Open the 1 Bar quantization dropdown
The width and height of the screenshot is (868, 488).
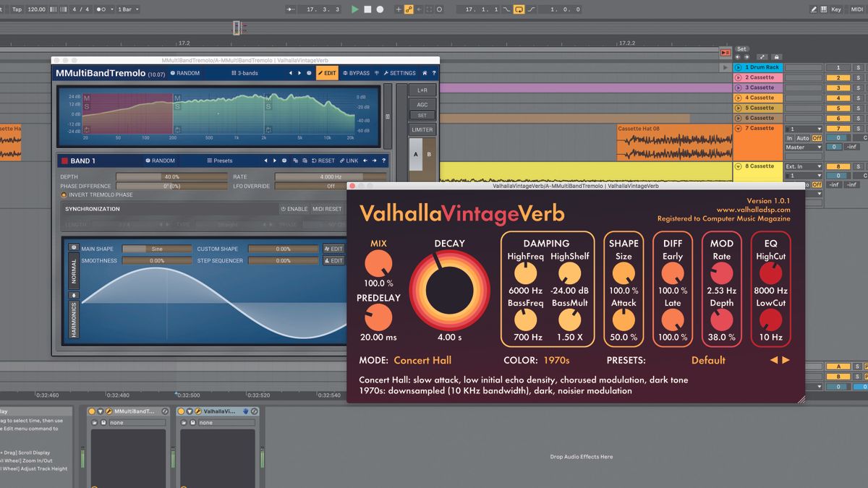[x=128, y=9]
